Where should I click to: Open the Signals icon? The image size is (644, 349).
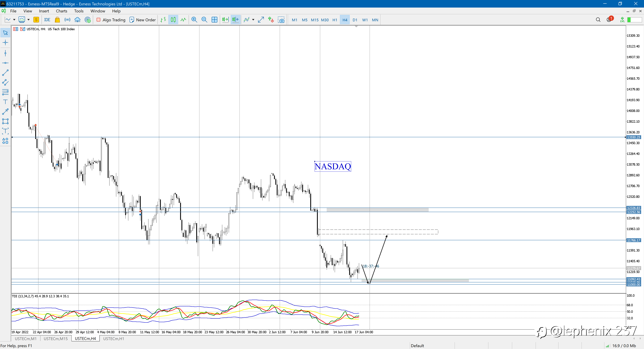[x=67, y=20]
